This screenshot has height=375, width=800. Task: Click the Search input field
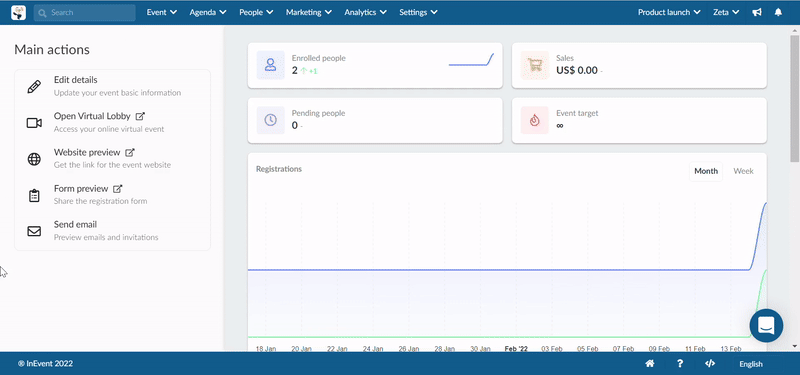pos(85,12)
